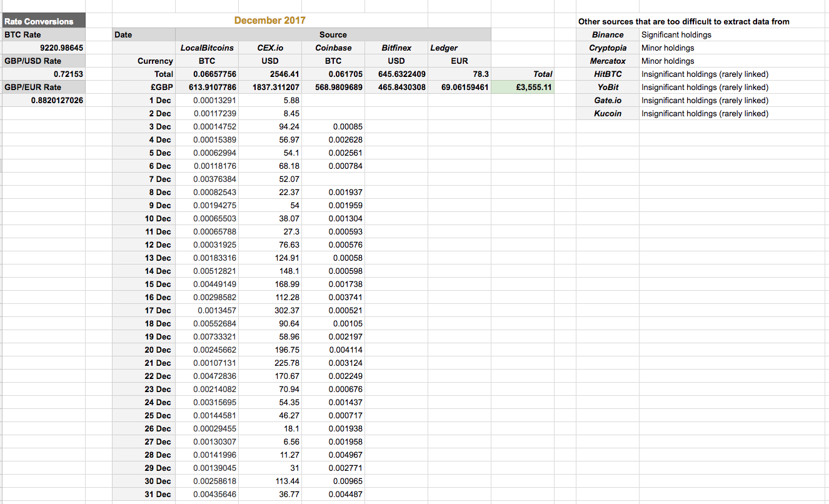Select the Total row label under Currency
The image size is (829, 504).
pos(144,74)
